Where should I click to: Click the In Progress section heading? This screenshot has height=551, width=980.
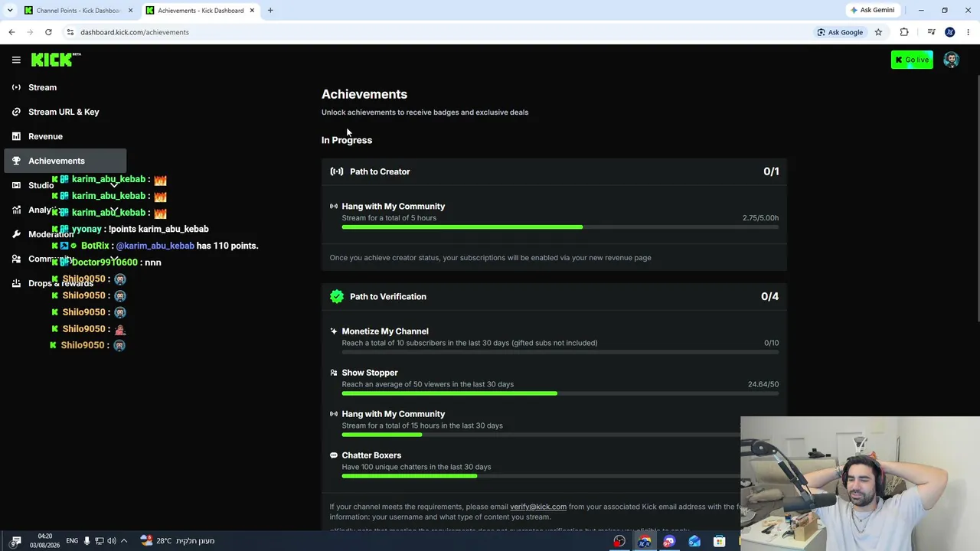(x=347, y=140)
